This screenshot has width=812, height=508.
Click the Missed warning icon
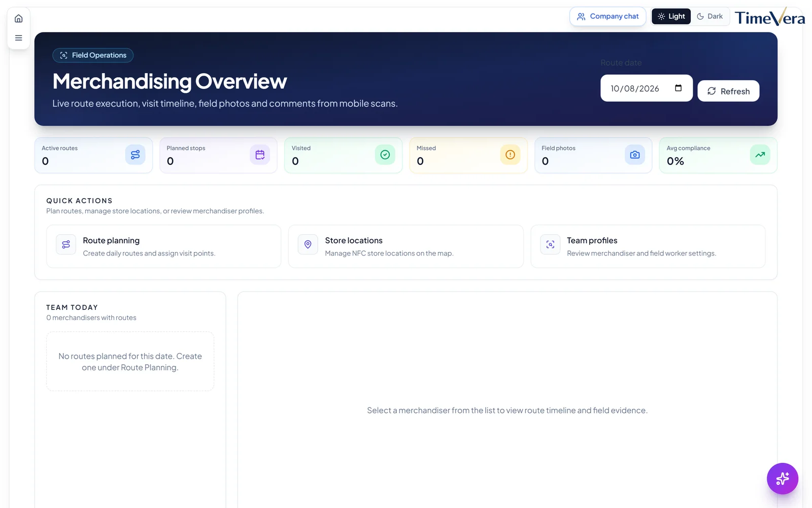point(510,154)
